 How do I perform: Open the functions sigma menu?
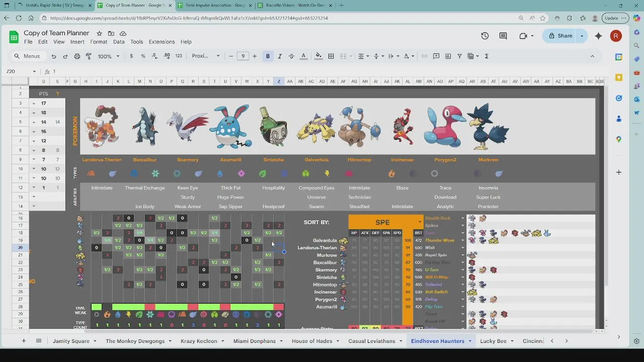(487, 56)
